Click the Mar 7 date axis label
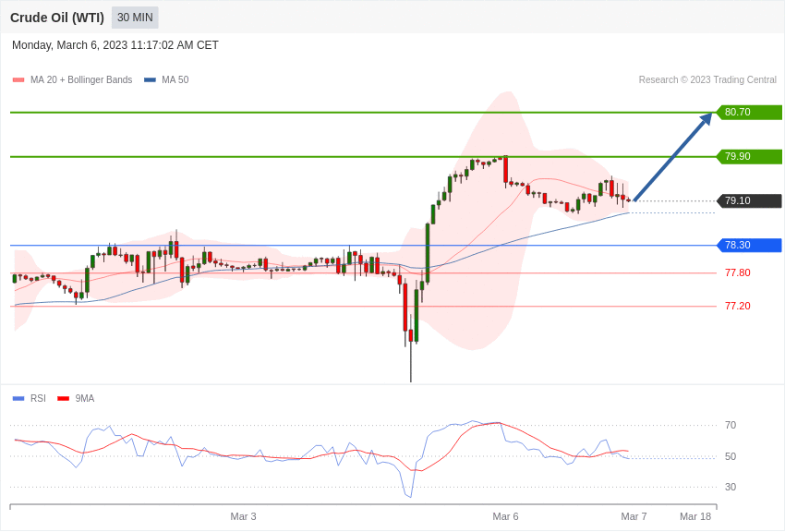The image size is (785, 532). [x=634, y=516]
